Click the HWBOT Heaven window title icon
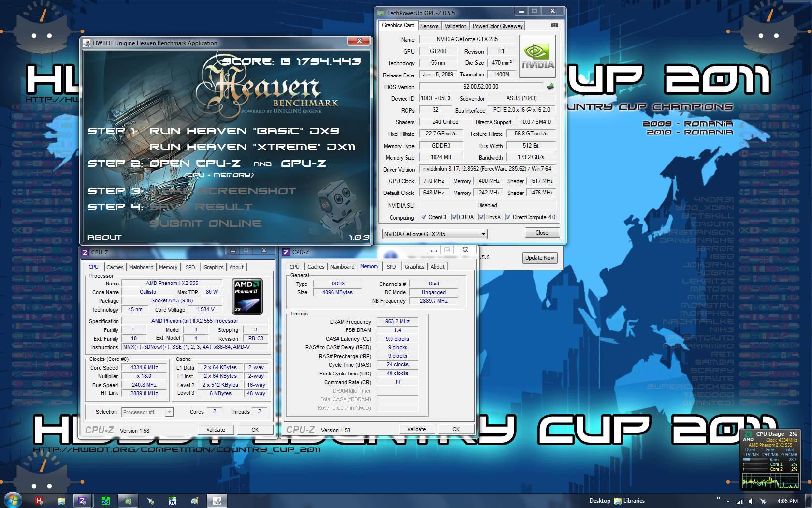This screenshot has width=812, height=508. (x=87, y=43)
